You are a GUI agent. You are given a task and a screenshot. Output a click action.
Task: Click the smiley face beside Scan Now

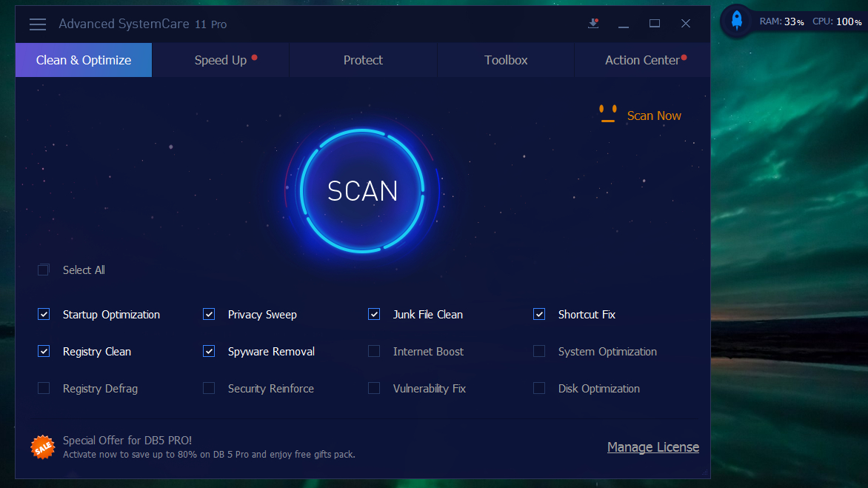[x=607, y=113]
